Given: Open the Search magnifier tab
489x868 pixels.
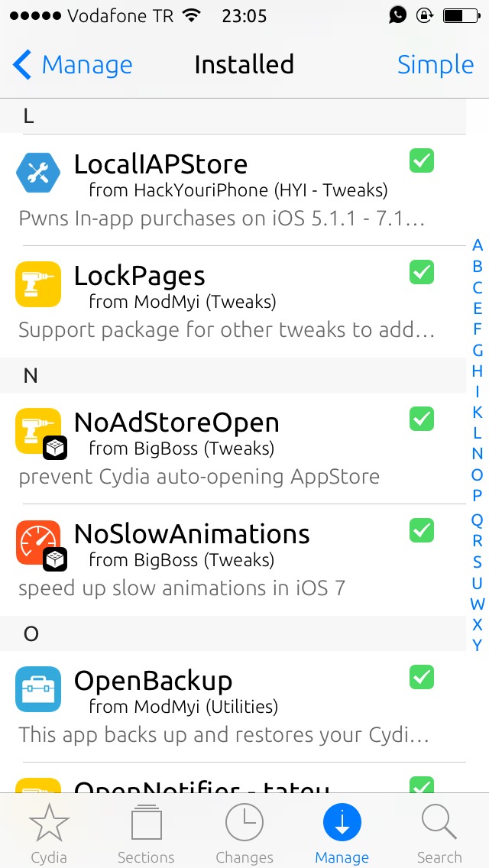Looking at the screenshot, I should (439, 833).
